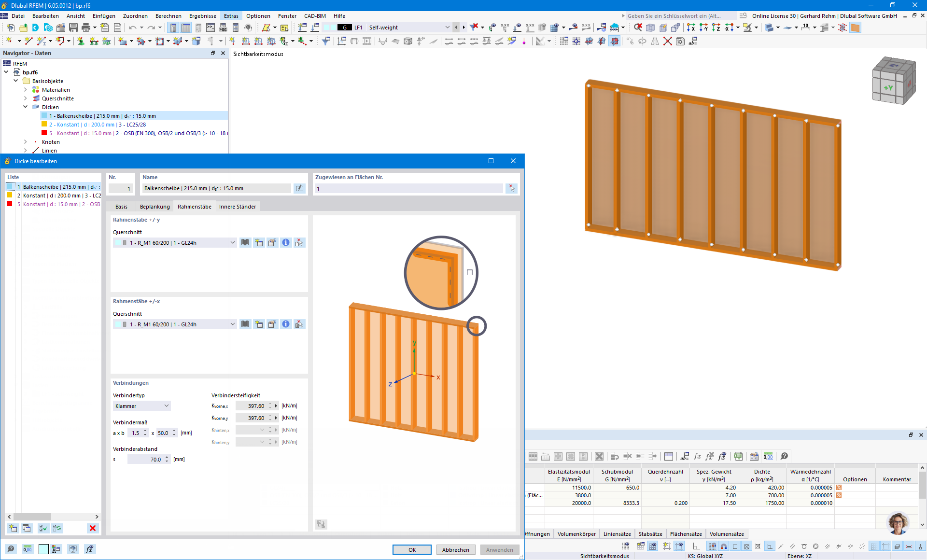The image size is (927, 560).
Task: Open the Dlubal search magnifier in the title bar
Action: tap(743, 15)
